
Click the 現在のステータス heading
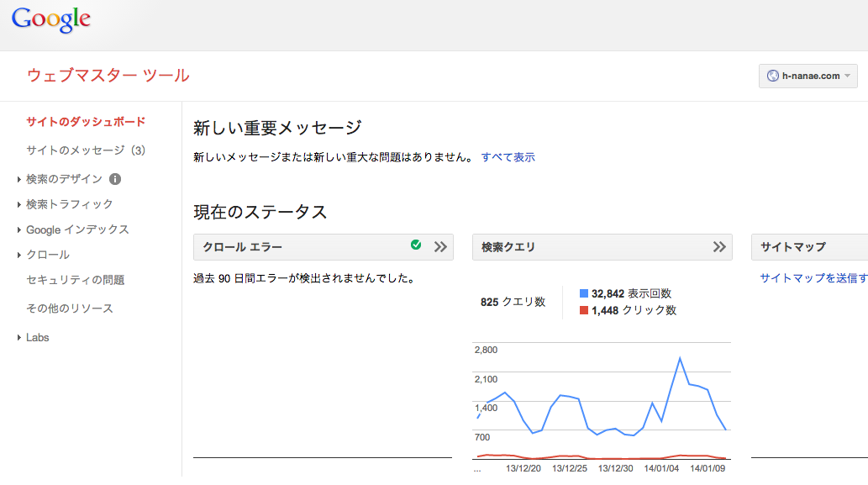tap(260, 212)
